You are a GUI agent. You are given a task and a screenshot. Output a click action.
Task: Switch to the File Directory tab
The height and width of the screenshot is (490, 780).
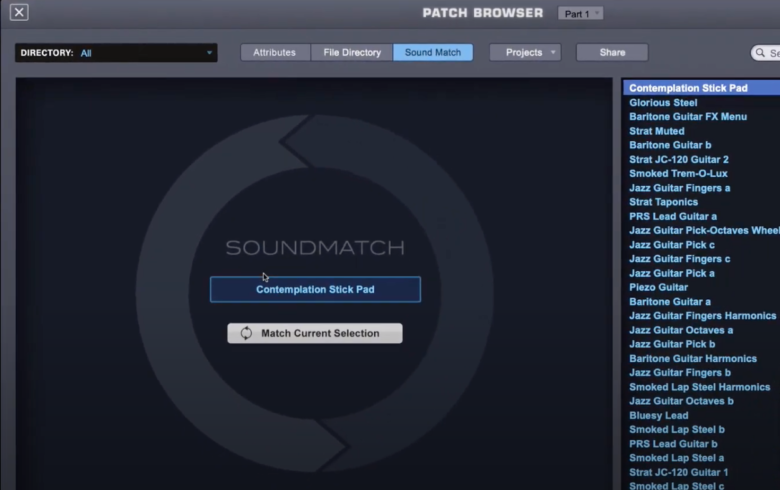pyautogui.click(x=352, y=52)
